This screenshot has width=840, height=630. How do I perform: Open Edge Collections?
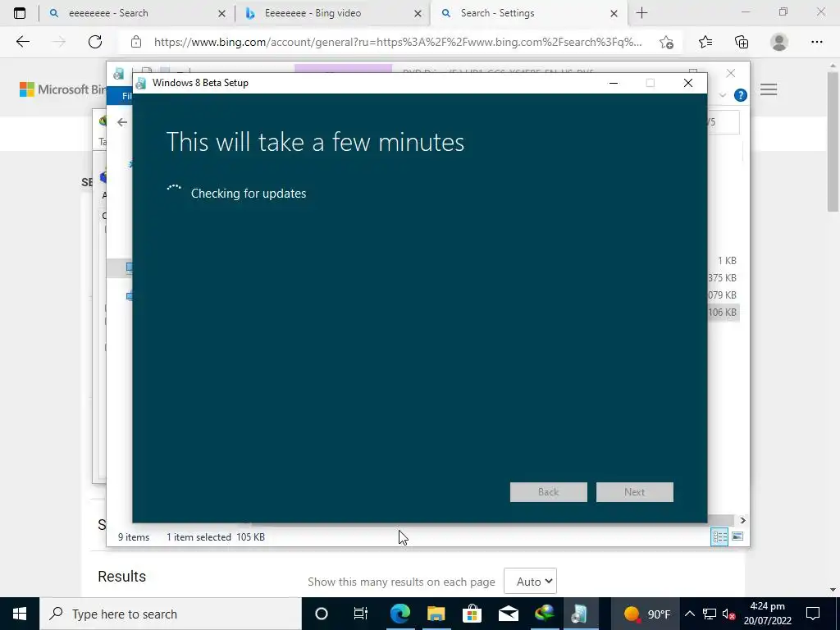tap(742, 43)
